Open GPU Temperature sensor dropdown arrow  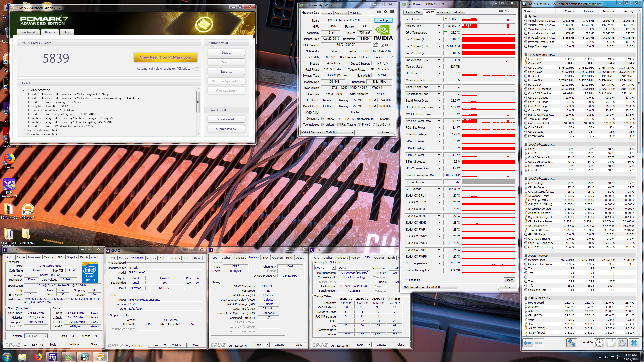point(439,33)
